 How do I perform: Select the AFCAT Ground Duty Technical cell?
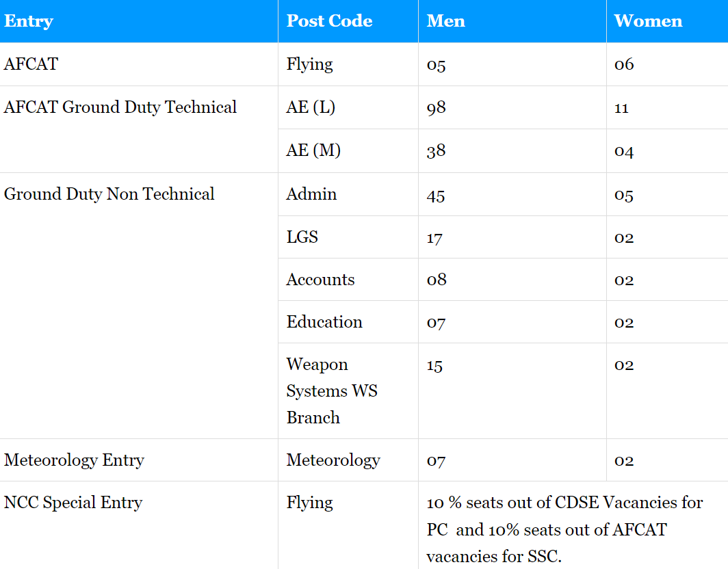point(120,107)
